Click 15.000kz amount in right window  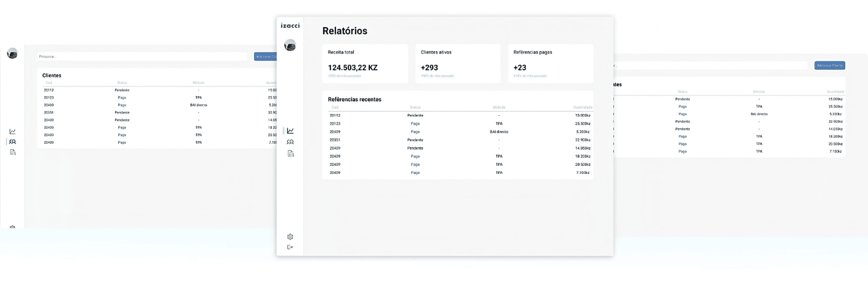835,99
